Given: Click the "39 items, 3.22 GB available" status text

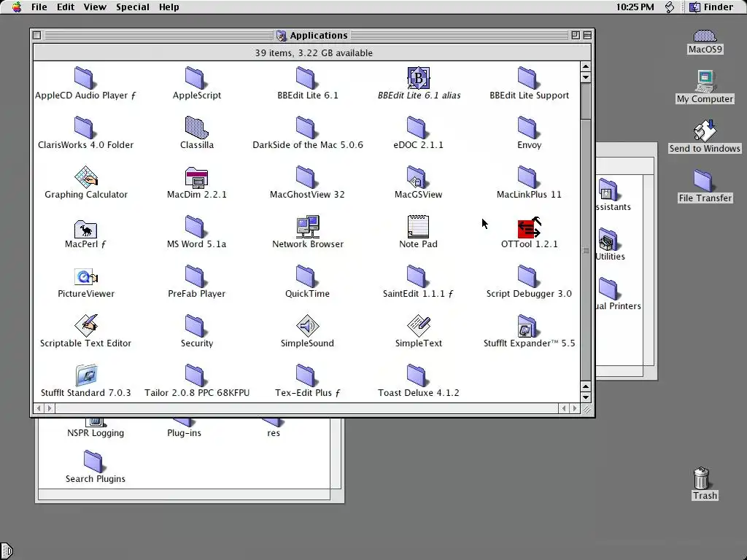Looking at the screenshot, I should pos(314,52).
